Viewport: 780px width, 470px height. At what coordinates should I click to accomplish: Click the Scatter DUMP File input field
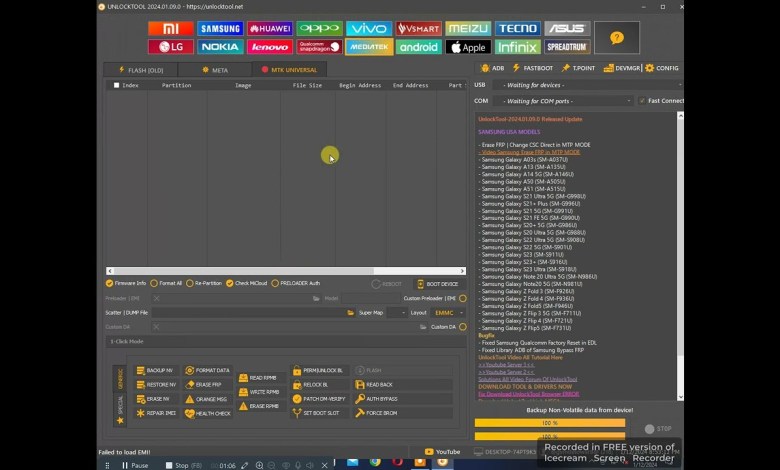point(249,313)
